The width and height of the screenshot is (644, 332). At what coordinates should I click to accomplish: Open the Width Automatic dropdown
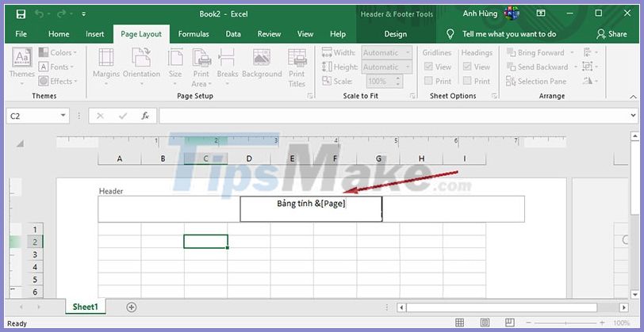pyautogui.click(x=386, y=52)
